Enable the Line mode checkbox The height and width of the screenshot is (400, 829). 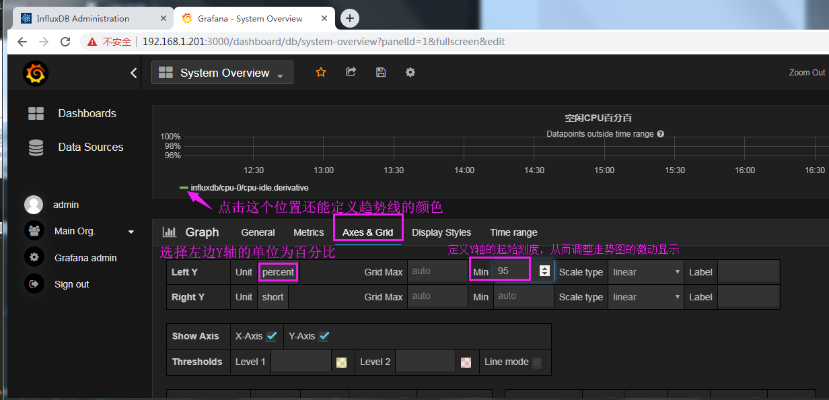(x=537, y=362)
